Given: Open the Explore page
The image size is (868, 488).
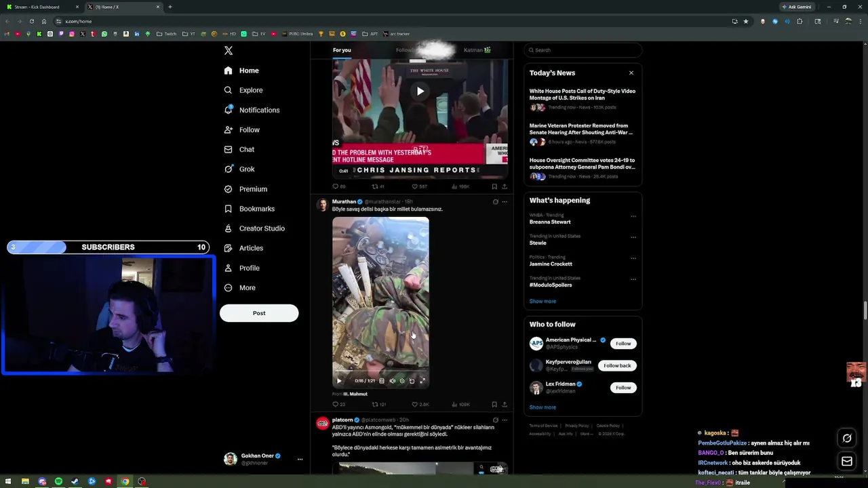Looking at the screenshot, I should pos(243,90).
